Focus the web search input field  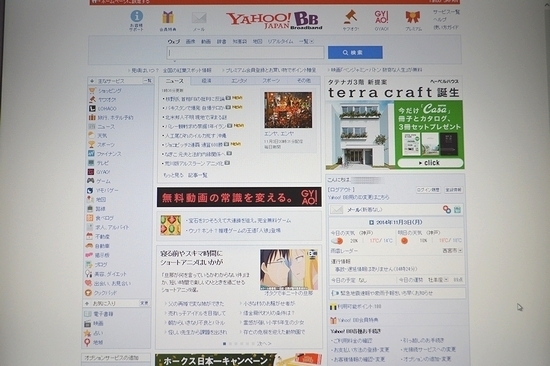(x=245, y=53)
